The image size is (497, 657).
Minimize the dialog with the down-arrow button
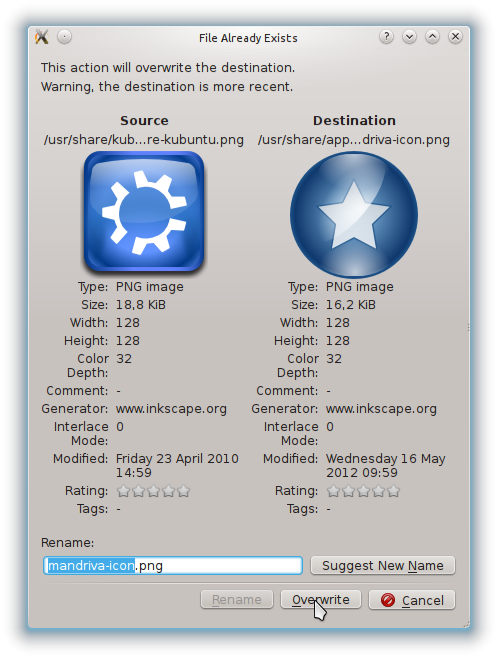(409, 37)
